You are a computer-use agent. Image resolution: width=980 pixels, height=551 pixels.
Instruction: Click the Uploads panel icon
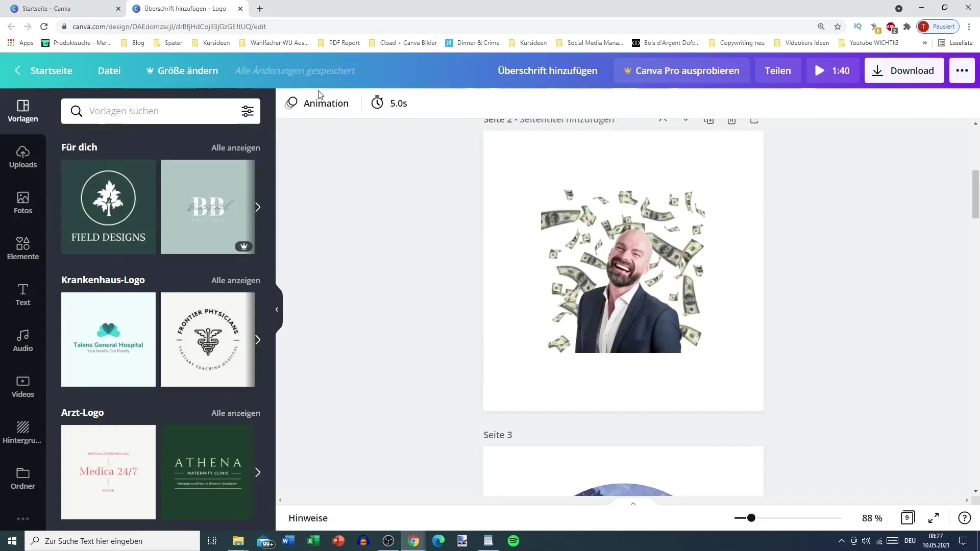[x=22, y=154]
